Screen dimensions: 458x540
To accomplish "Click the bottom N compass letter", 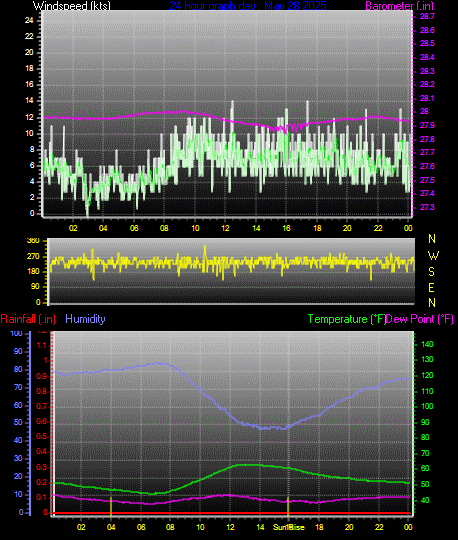I will pos(432,303).
